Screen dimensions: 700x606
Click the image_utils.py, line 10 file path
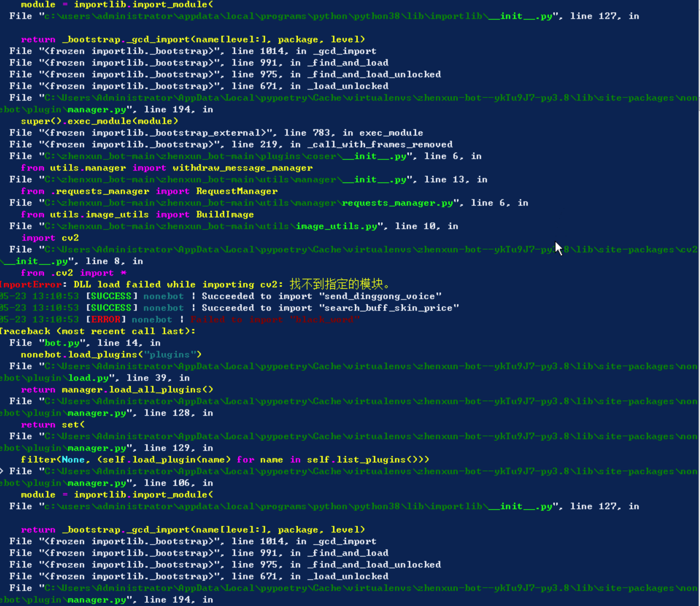233,226
